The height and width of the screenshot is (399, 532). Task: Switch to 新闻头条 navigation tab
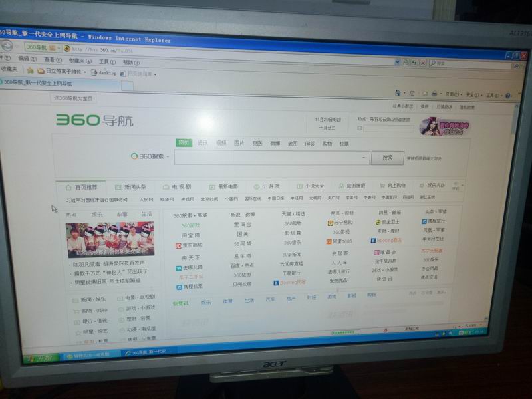[130, 187]
